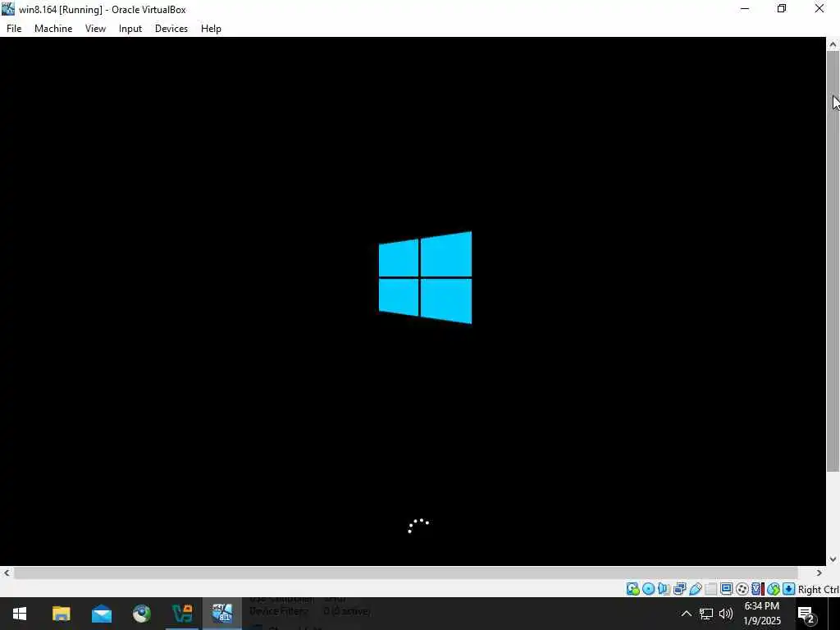Open the View menu
Viewport: 840px width, 630px height.
point(95,29)
